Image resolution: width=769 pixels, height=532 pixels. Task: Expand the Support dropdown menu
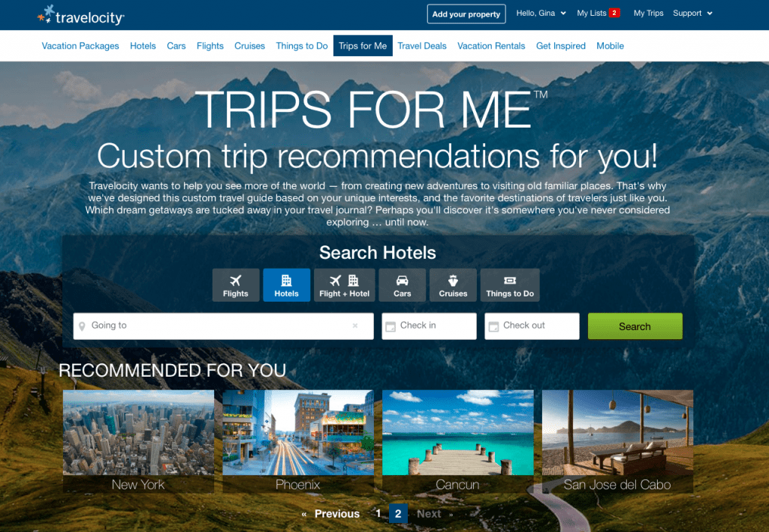pos(692,14)
